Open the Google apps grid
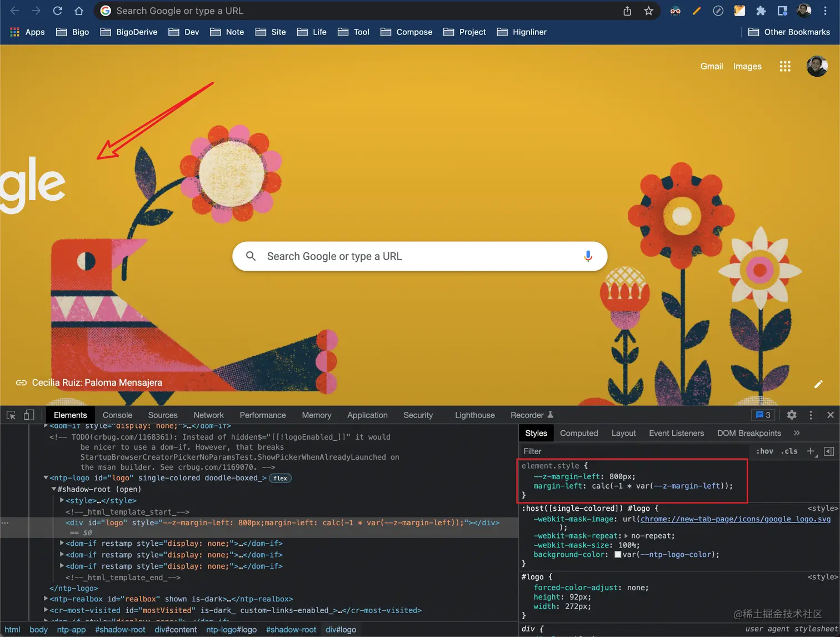 click(x=785, y=67)
